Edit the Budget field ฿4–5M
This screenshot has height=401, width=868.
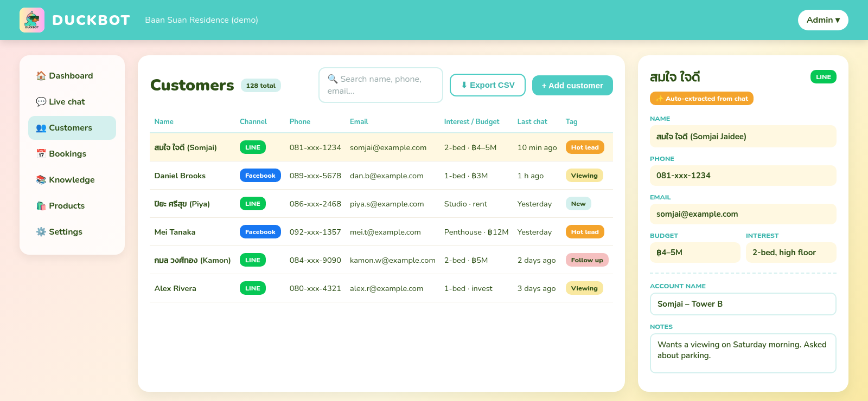(695, 253)
